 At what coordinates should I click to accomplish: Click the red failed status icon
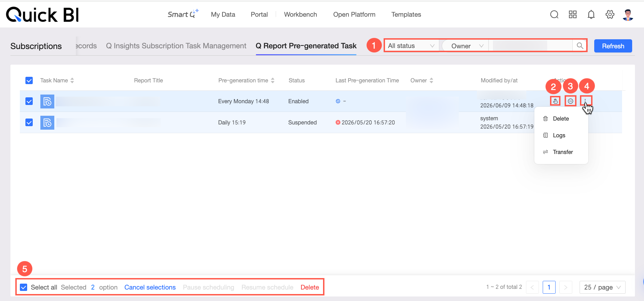pos(338,122)
